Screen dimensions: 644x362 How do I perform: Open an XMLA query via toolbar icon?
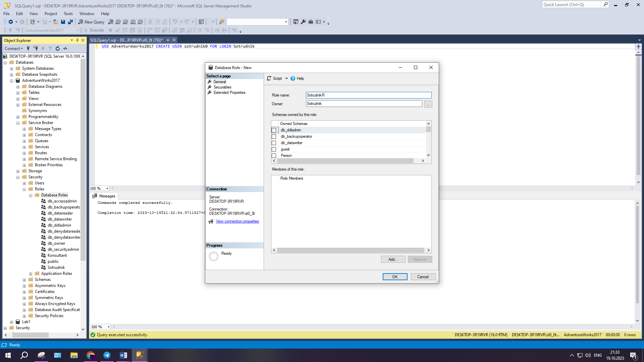pyautogui.click(x=133, y=22)
